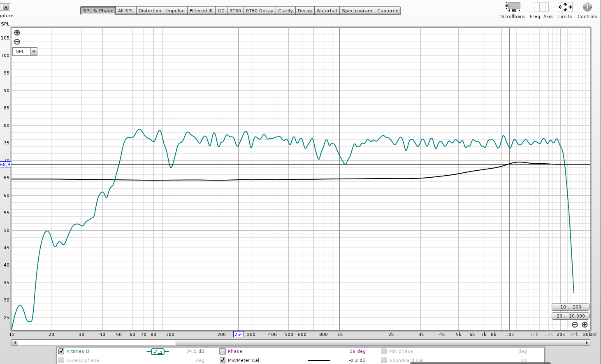Click the Mic/Meter Cal black line swatch
Viewport: 601px width, 364px height.
319,361
